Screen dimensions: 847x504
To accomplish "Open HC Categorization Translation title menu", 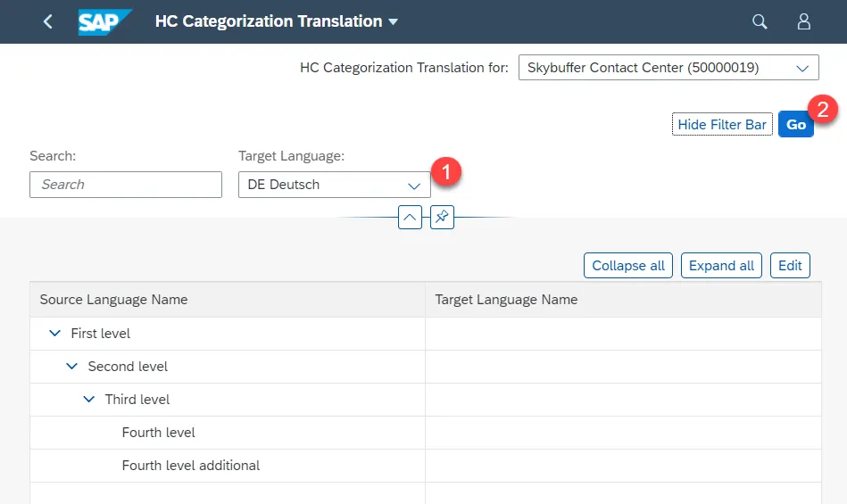I will (277, 21).
